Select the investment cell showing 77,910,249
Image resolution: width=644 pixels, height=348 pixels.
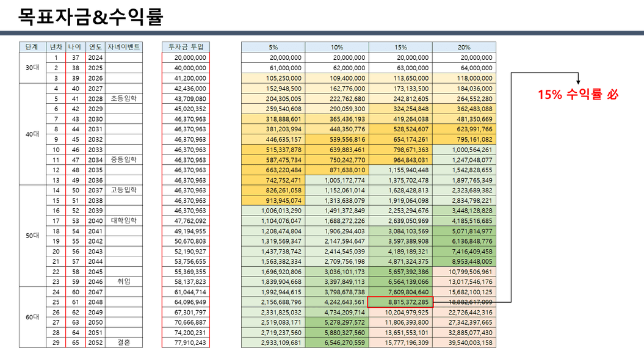tap(186, 343)
